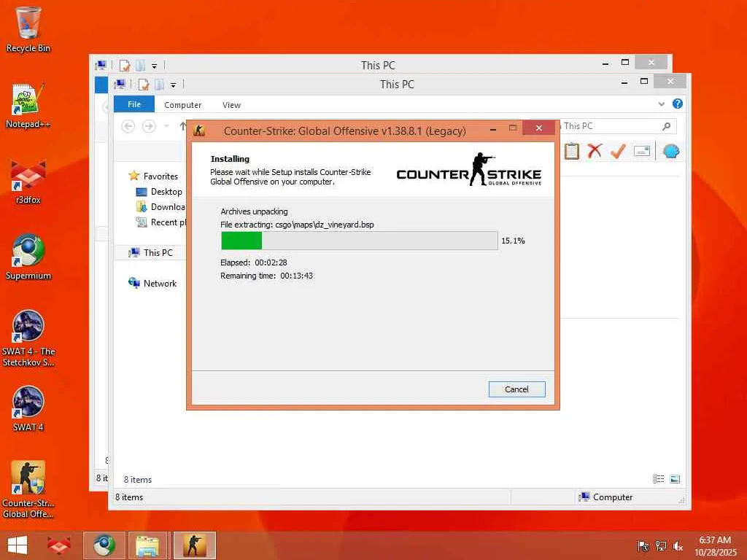The width and height of the screenshot is (747, 560).
Task: Click Properties icon in front This PC title bar
Action: pos(144,85)
